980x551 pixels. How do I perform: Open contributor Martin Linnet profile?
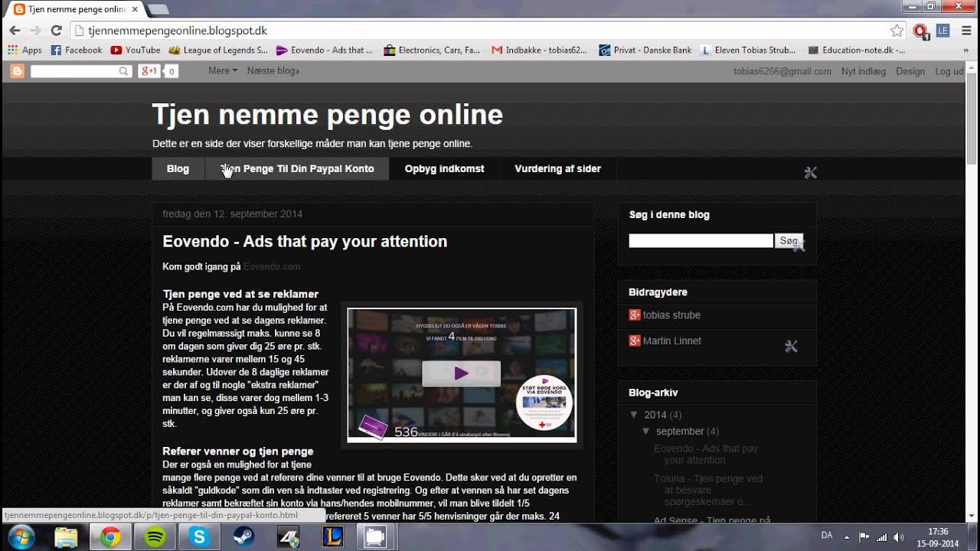(x=672, y=341)
